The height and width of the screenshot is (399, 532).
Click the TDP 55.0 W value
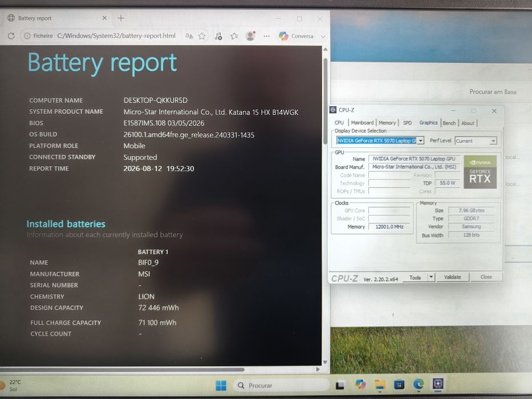pyautogui.click(x=448, y=183)
